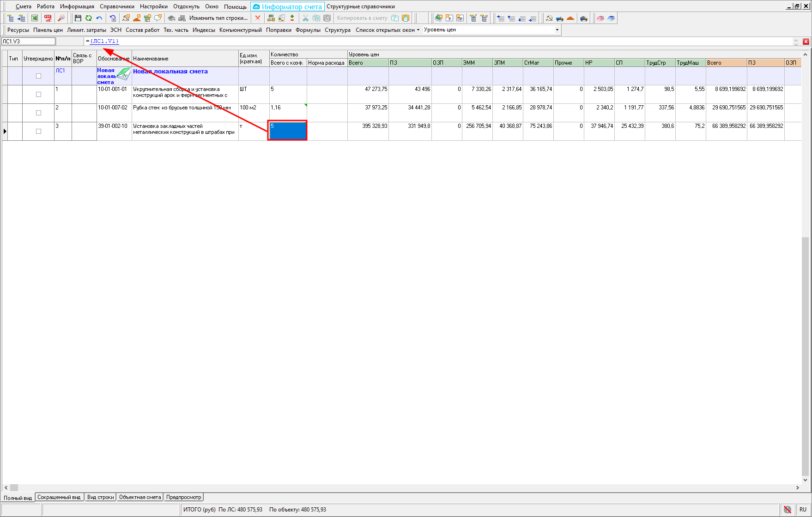Open the Уровень цен combo box arrow
This screenshot has height=517, width=812.
coord(557,30)
